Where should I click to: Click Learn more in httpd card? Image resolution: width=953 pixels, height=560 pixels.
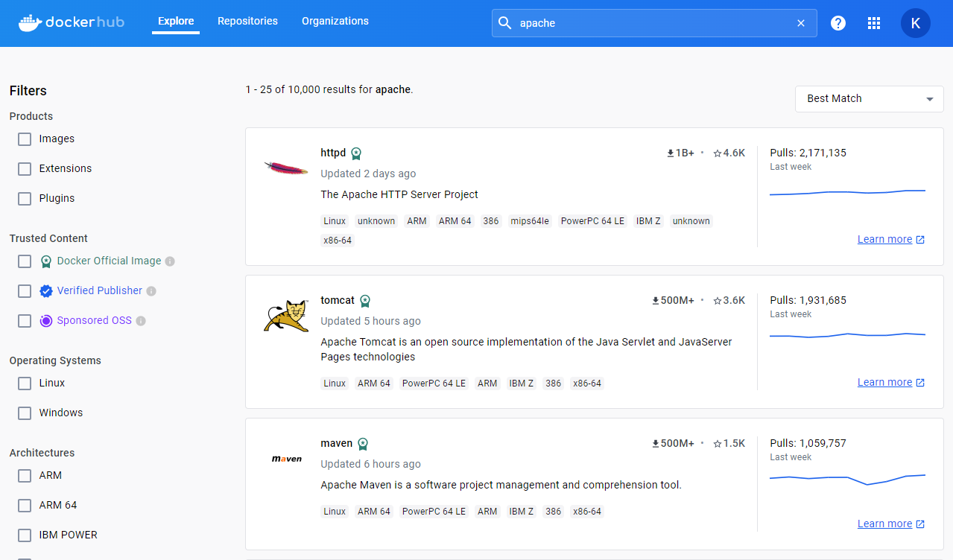[891, 239]
